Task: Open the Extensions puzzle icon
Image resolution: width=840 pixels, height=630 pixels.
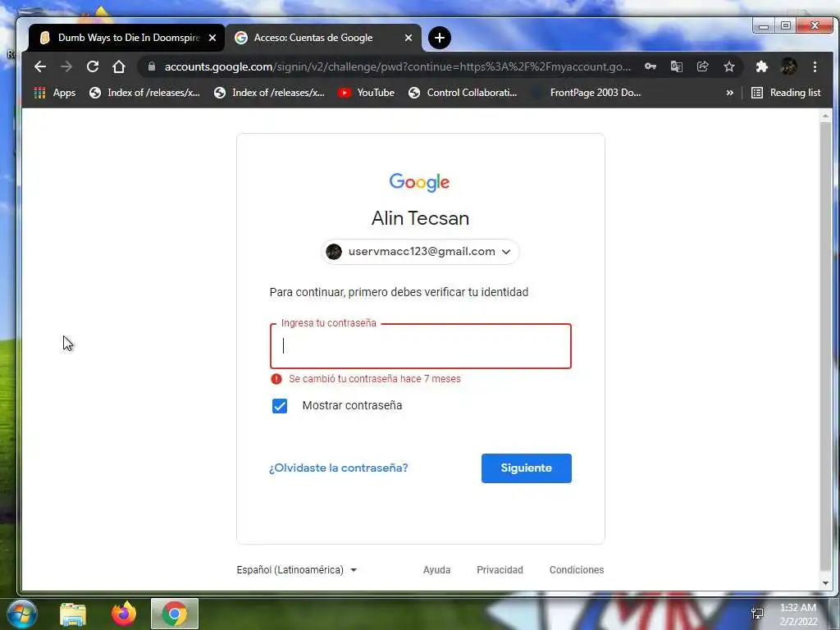Action: click(x=762, y=66)
